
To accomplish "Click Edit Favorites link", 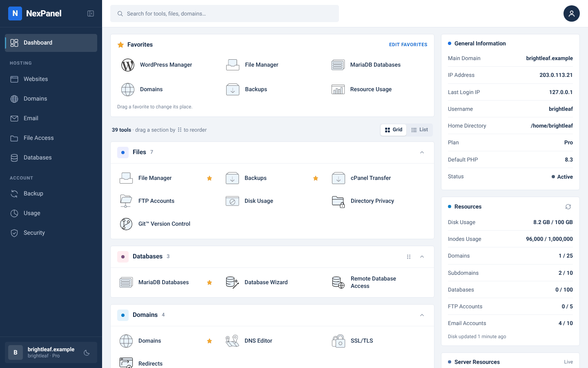I will coord(408,45).
